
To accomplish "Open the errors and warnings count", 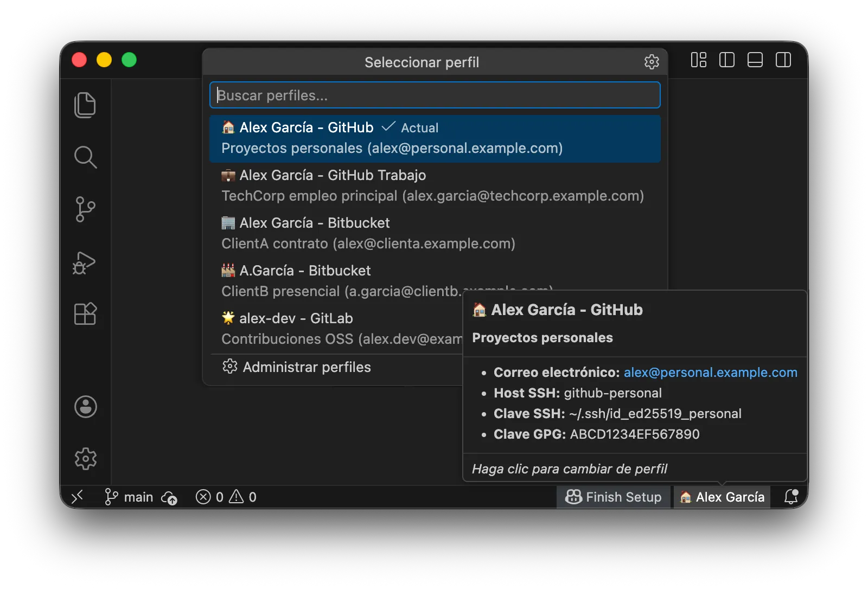I will pos(226,497).
